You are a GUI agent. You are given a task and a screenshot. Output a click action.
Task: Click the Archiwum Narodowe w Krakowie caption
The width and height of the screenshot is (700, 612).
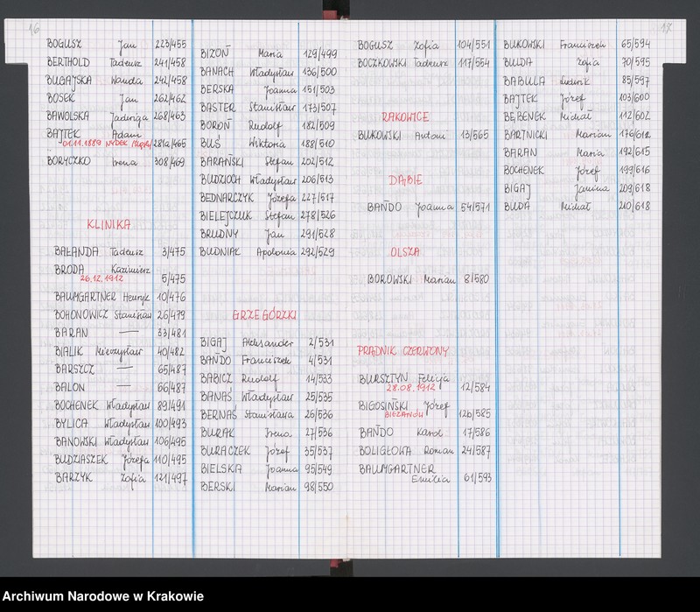pyautogui.click(x=103, y=596)
